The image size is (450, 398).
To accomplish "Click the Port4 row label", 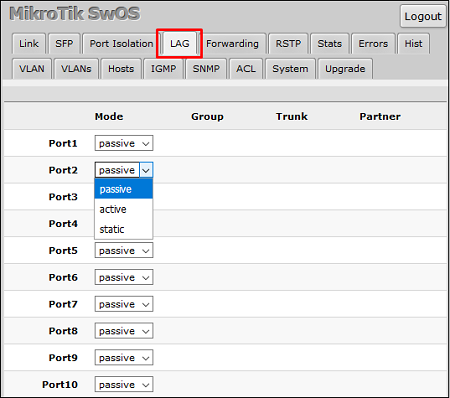I will pos(63,224).
